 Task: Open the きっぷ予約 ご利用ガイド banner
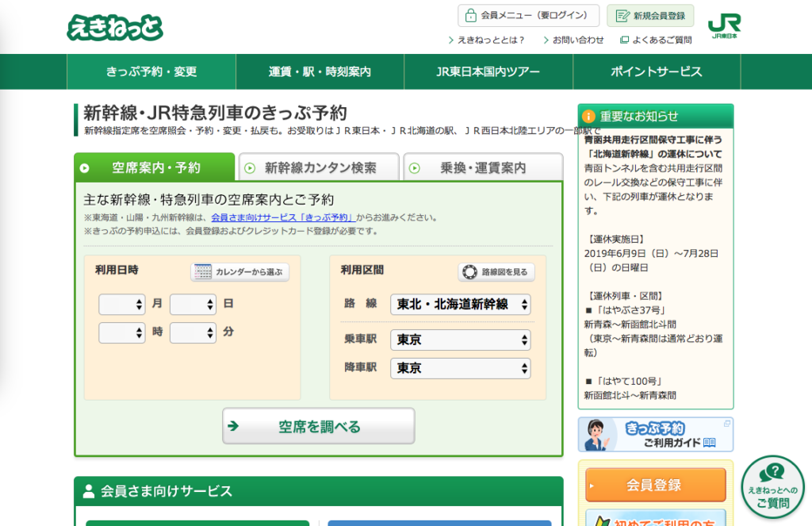coord(656,435)
